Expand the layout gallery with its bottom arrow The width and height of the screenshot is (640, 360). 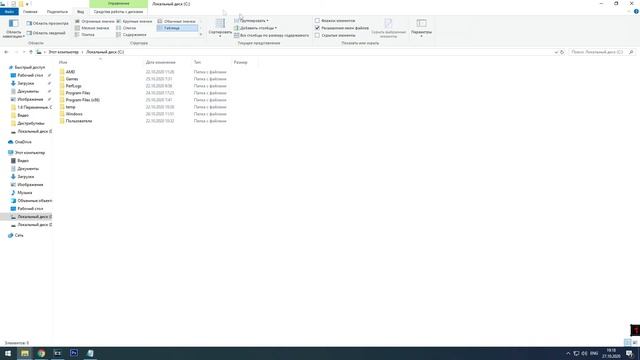click(200, 35)
